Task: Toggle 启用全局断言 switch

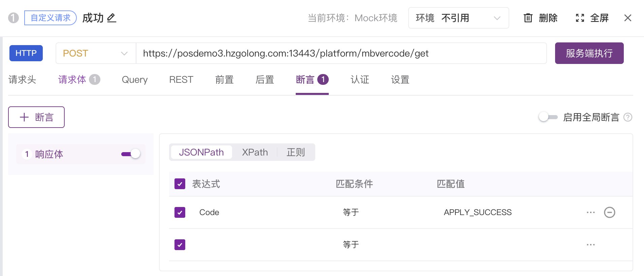Action: [x=548, y=117]
